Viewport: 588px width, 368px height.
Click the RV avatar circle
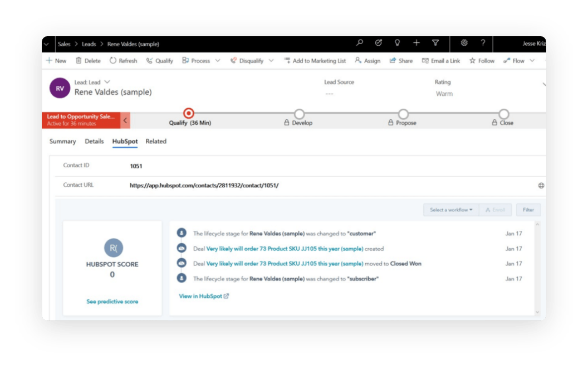[60, 88]
